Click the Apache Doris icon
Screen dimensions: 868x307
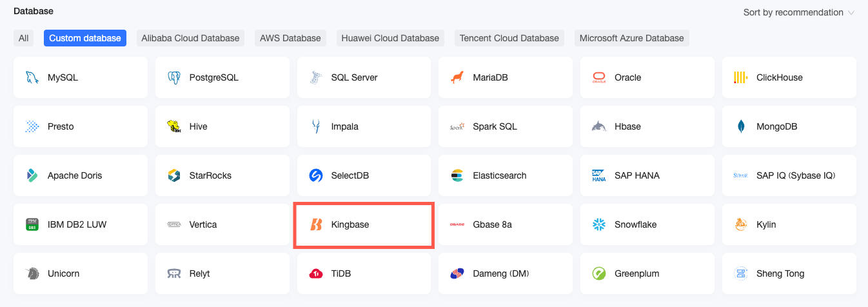(32, 175)
